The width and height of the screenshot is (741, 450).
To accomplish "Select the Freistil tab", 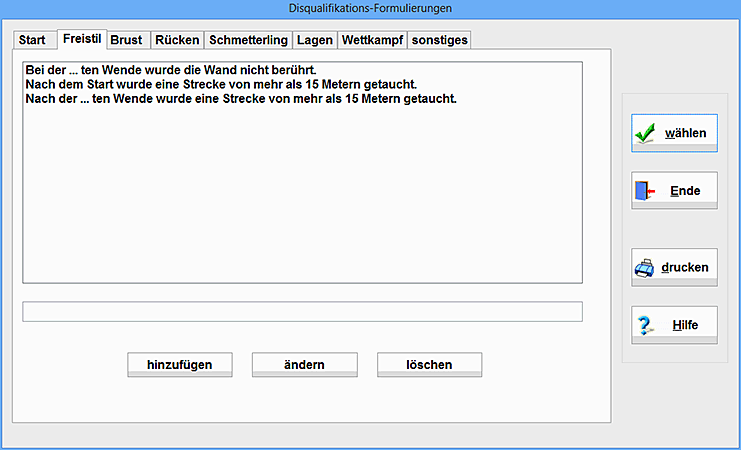I will click(x=81, y=39).
